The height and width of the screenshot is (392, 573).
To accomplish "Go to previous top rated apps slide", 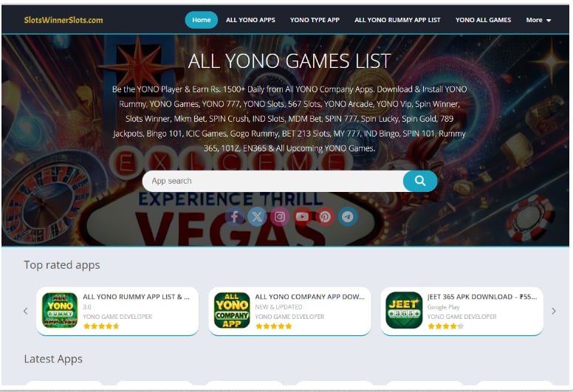I will pos(26,311).
